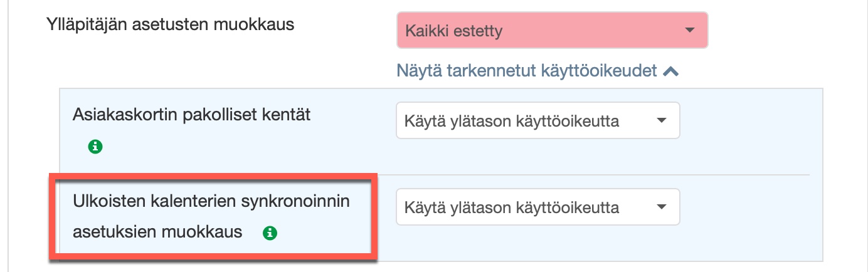Click Käytä ylätason käyttöoikeutta text in Ulkoisten kalenterien row

[x=512, y=207]
